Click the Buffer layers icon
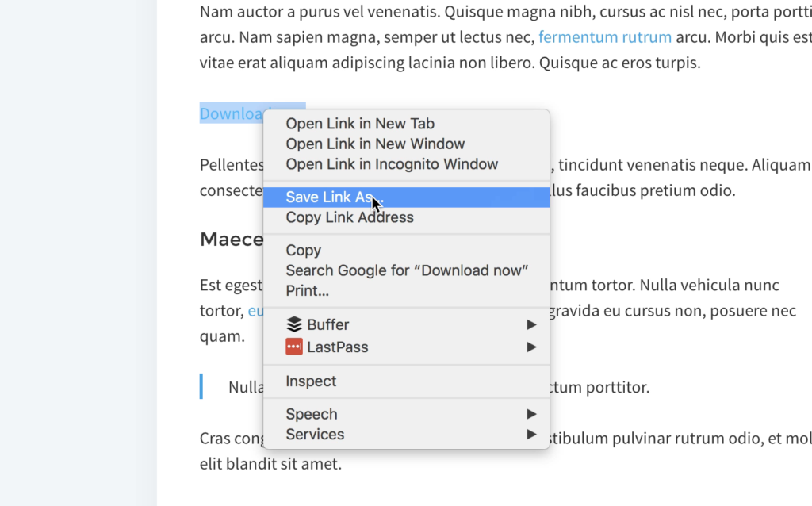The width and height of the screenshot is (812, 506). pyautogui.click(x=294, y=324)
